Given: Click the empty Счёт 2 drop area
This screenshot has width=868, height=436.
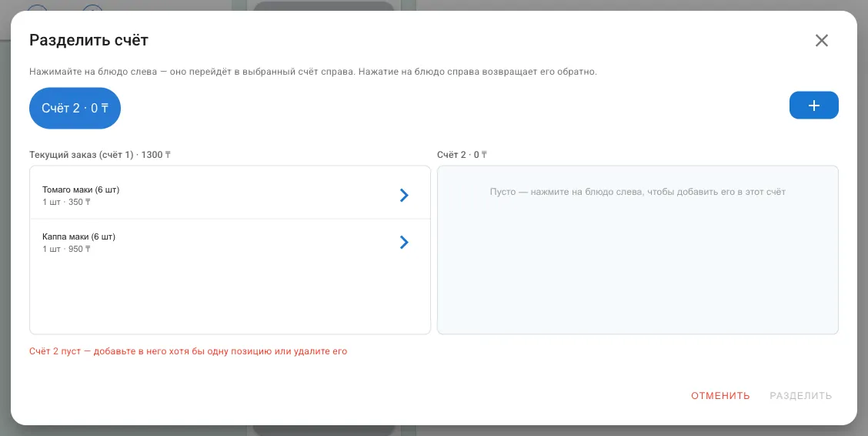Looking at the screenshot, I should tap(638, 250).
